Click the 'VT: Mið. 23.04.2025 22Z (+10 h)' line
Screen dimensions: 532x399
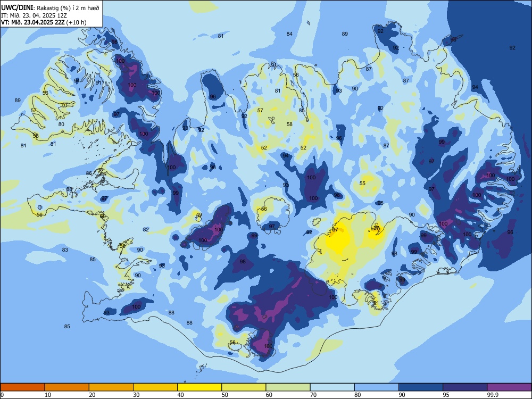(x=44, y=22)
